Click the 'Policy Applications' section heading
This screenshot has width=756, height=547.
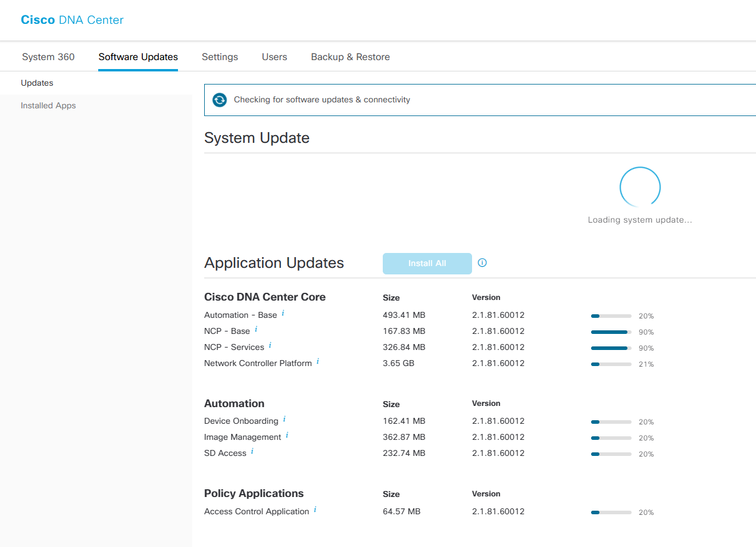click(254, 493)
